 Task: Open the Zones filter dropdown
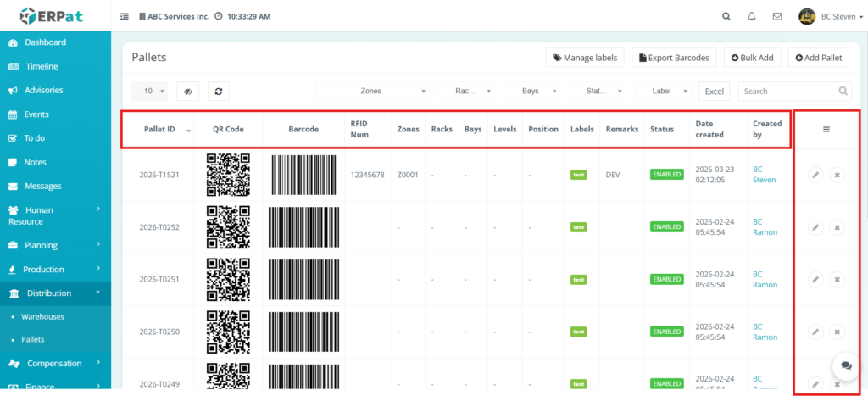click(374, 91)
